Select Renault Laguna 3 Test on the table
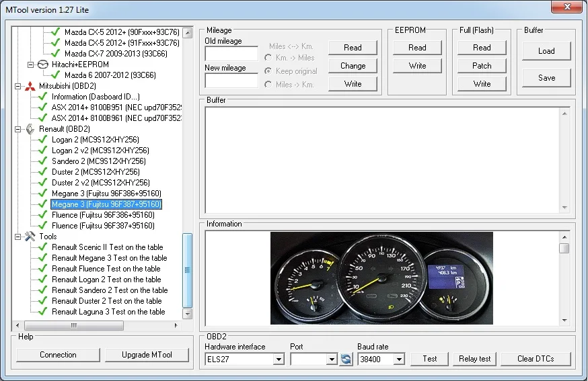Image resolution: width=588 pixels, height=381 pixels. pyautogui.click(x=108, y=312)
